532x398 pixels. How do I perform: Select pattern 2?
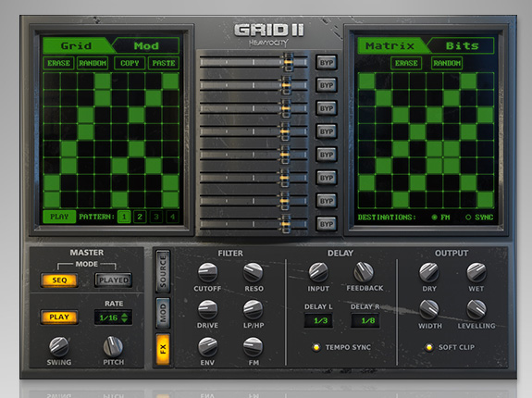tap(140, 217)
